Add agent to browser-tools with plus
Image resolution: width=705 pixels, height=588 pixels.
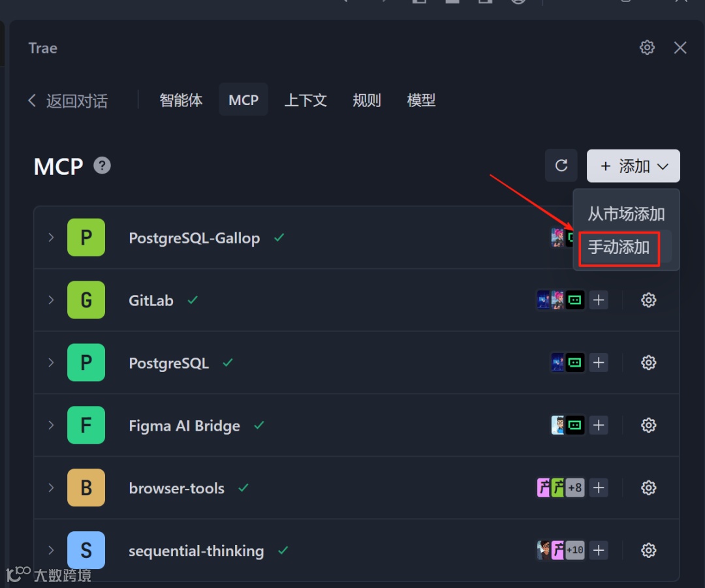pyautogui.click(x=599, y=487)
